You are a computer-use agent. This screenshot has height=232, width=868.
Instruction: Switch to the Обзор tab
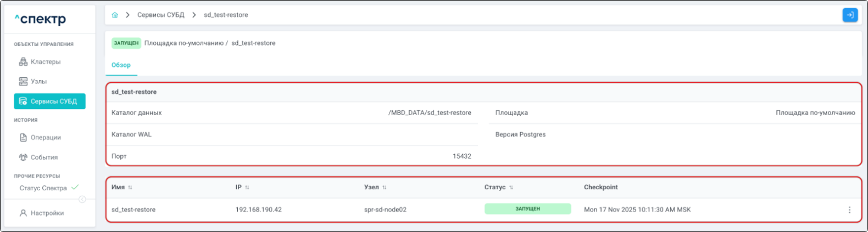(121, 65)
